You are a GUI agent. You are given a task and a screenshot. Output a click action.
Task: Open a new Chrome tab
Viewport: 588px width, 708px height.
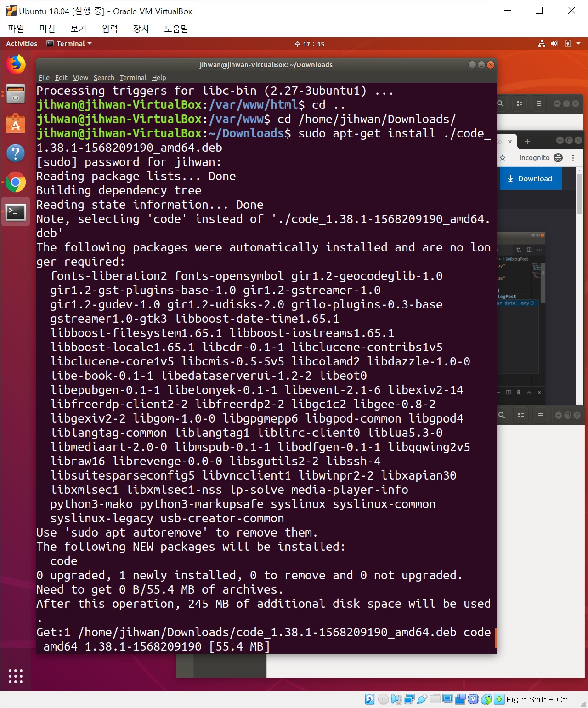(x=527, y=142)
